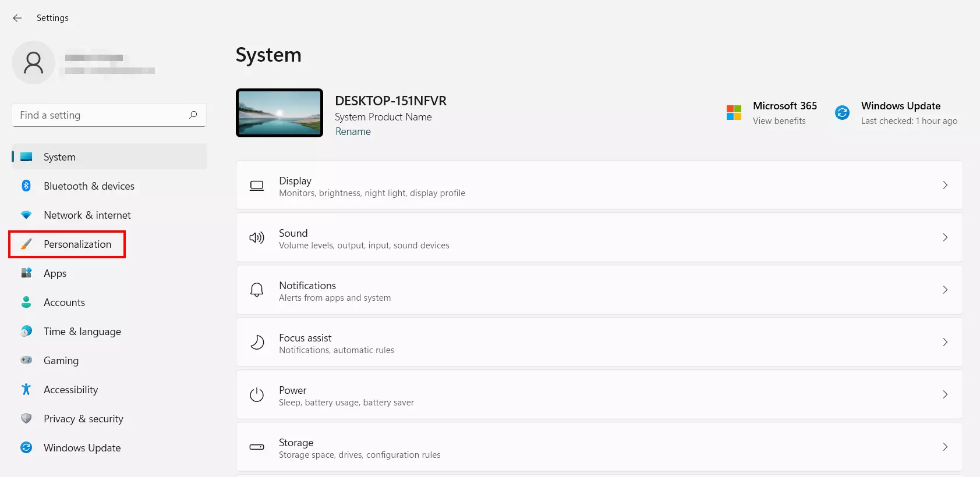
Task: Click the Privacy shield icon
Action: tap(26, 418)
